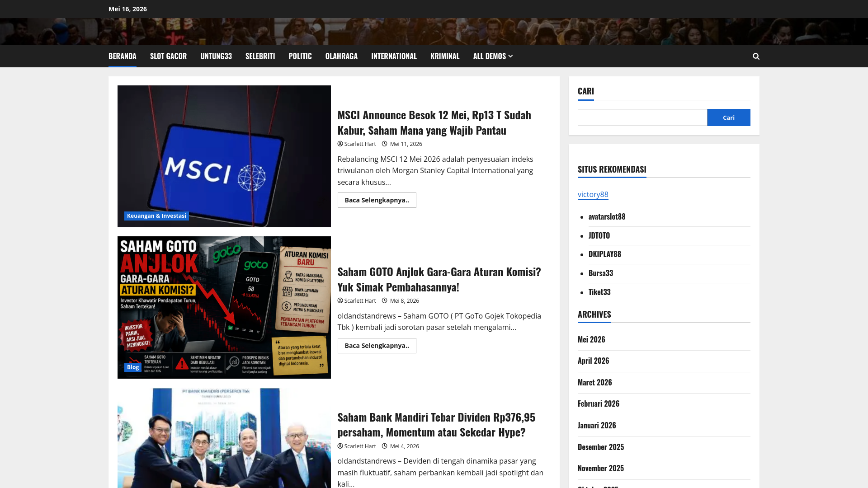868x488 pixels.
Task: Open the Februari 2026 archive
Action: pos(598,404)
